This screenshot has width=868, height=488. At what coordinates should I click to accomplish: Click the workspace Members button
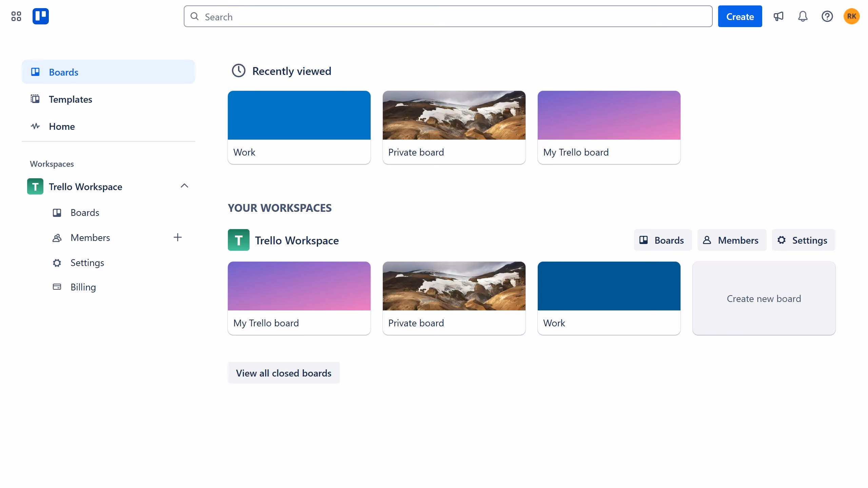coord(732,240)
